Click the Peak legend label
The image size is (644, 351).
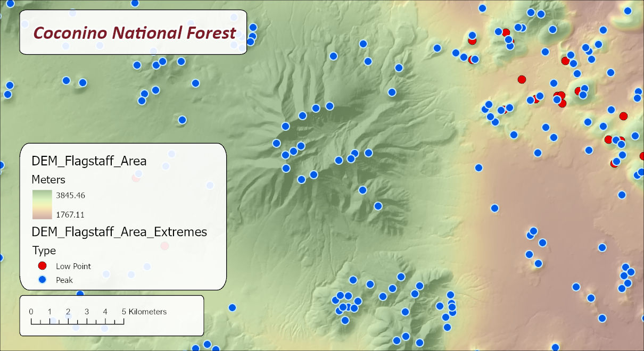click(x=64, y=280)
